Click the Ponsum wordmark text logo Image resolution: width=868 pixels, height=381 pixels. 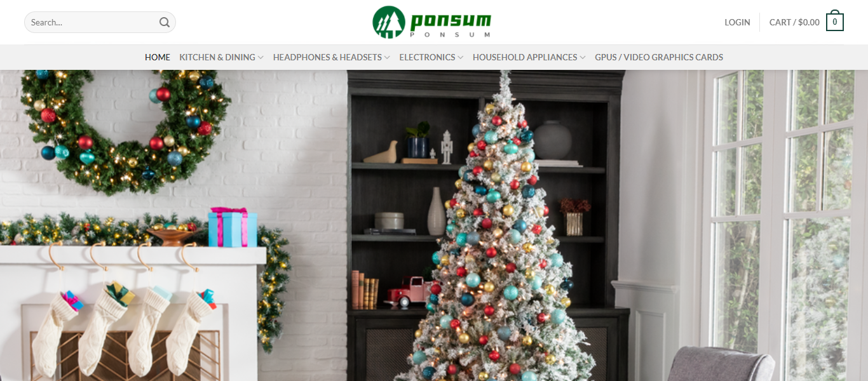pyautogui.click(x=451, y=23)
